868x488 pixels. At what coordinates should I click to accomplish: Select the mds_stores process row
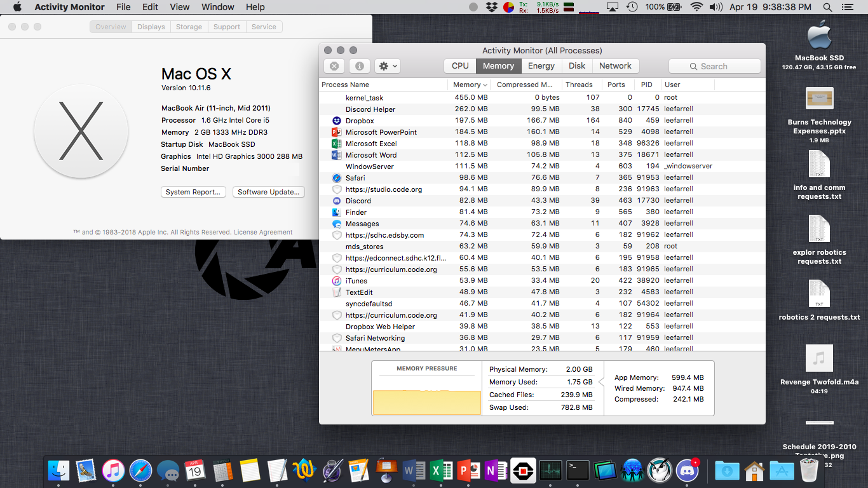[542, 247]
